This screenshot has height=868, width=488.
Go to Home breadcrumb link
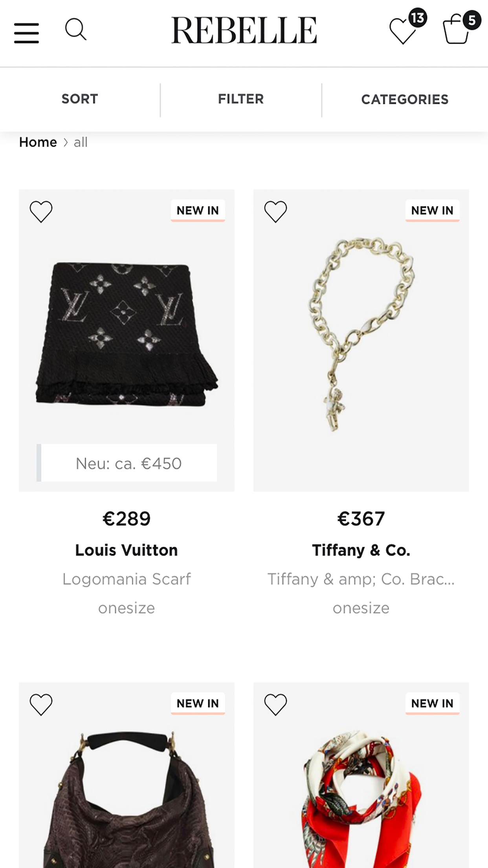pos(38,142)
